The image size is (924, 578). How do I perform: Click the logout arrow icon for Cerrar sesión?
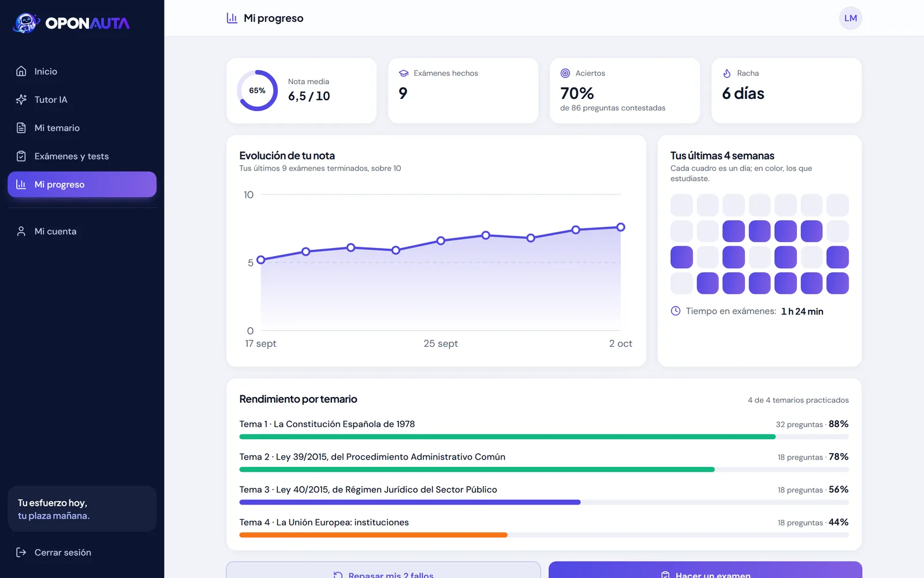click(21, 553)
